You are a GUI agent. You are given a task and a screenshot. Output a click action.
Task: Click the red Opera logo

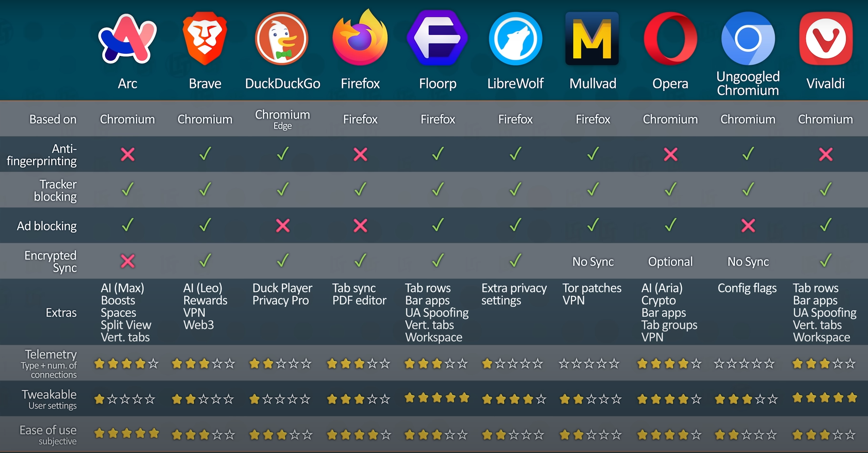(670, 39)
